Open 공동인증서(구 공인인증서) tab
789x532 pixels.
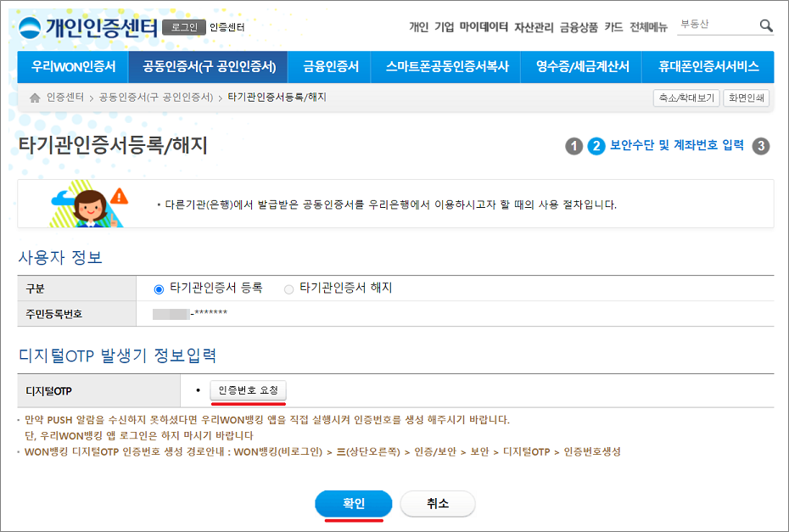209,66
